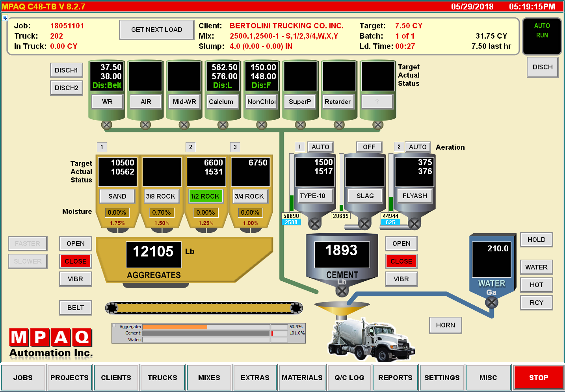Open the EXTRAS section
The image size is (565, 392).
pyautogui.click(x=255, y=377)
